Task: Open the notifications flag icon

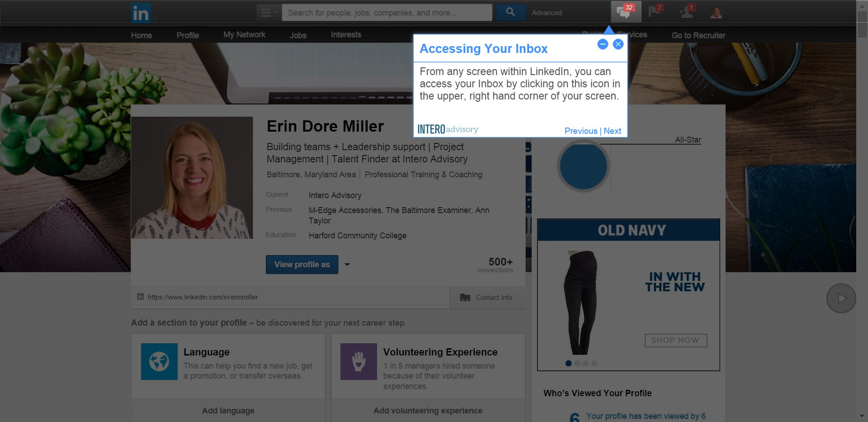Action: click(655, 11)
